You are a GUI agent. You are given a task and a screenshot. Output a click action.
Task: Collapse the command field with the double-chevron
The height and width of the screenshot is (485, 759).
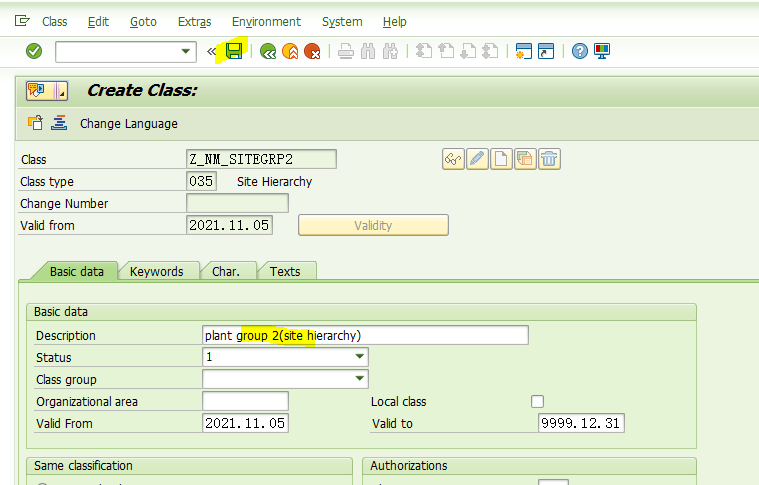click(211, 51)
